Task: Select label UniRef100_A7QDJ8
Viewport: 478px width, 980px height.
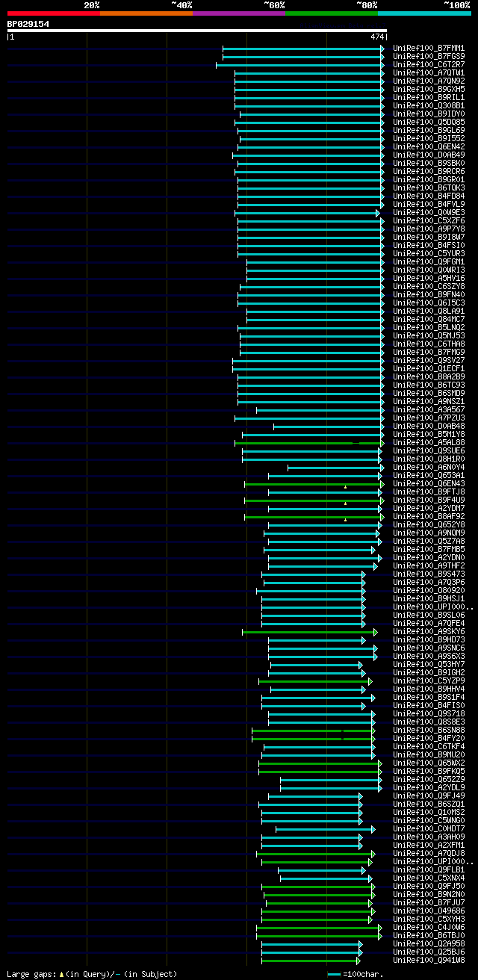Action: click(x=429, y=853)
